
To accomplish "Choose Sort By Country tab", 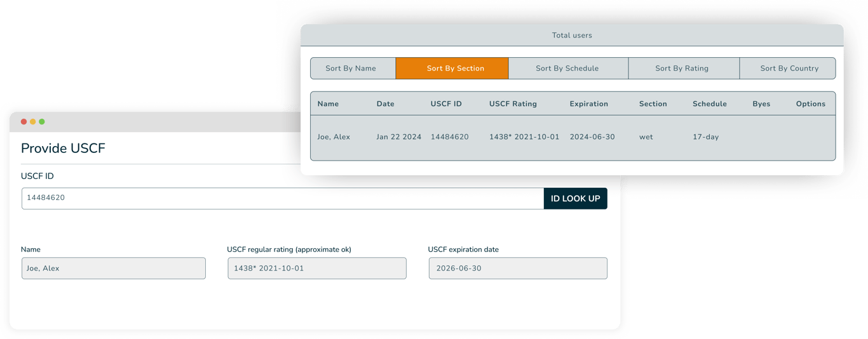I will [x=788, y=69].
